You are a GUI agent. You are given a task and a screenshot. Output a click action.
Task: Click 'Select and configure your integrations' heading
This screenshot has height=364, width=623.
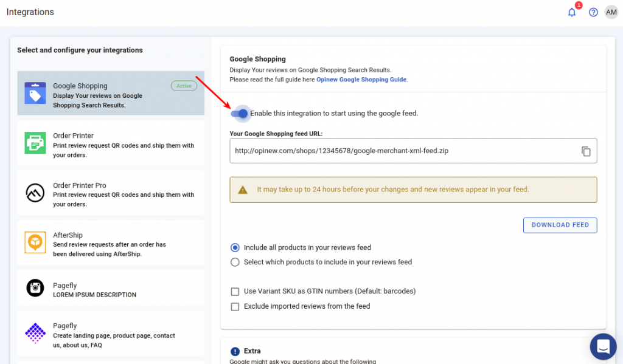[x=80, y=50]
